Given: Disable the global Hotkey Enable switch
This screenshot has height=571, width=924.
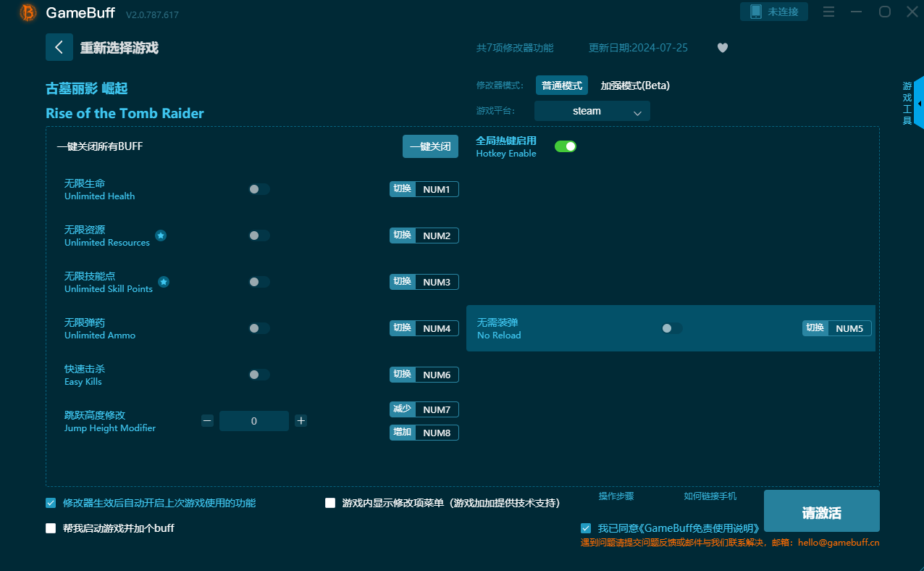Looking at the screenshot, I should [566, 146].
